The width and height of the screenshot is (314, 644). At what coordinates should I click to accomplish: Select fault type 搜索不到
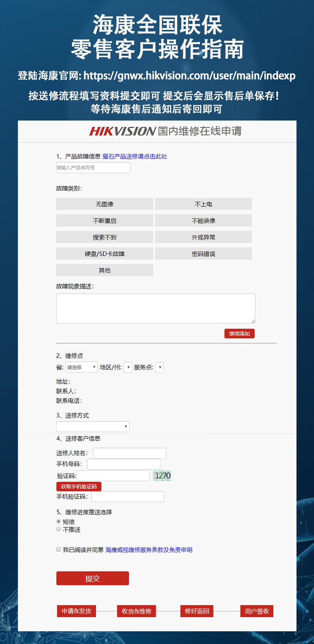pyautogui.click(x=105, y=237)
